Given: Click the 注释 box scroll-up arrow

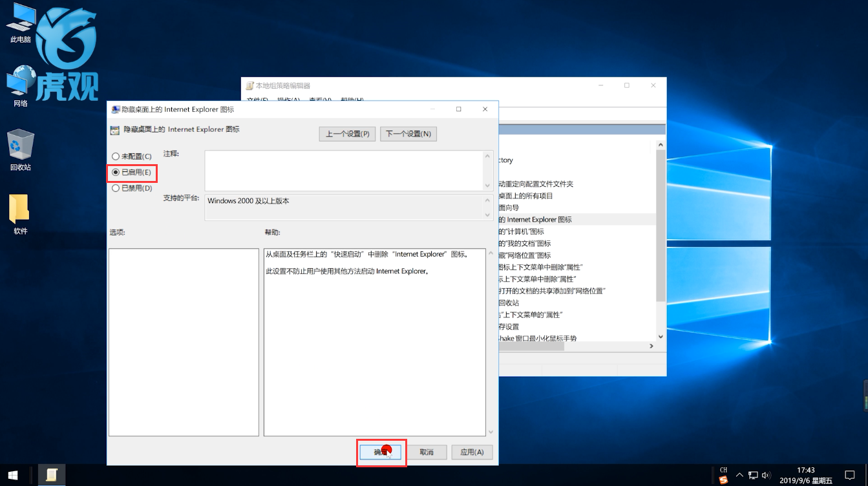Looking at the screenshot, I should pos(489,156).
